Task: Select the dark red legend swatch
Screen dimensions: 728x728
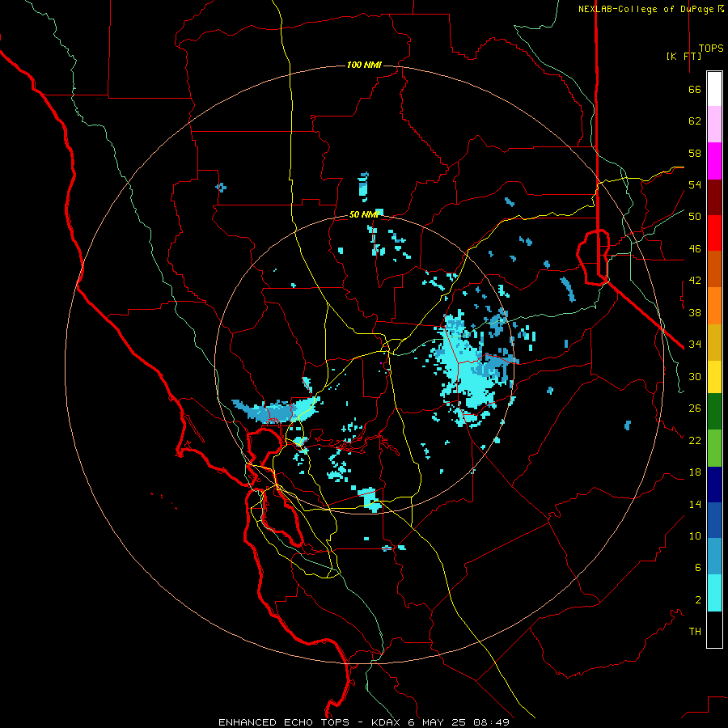Action: [x=714, y=197]
